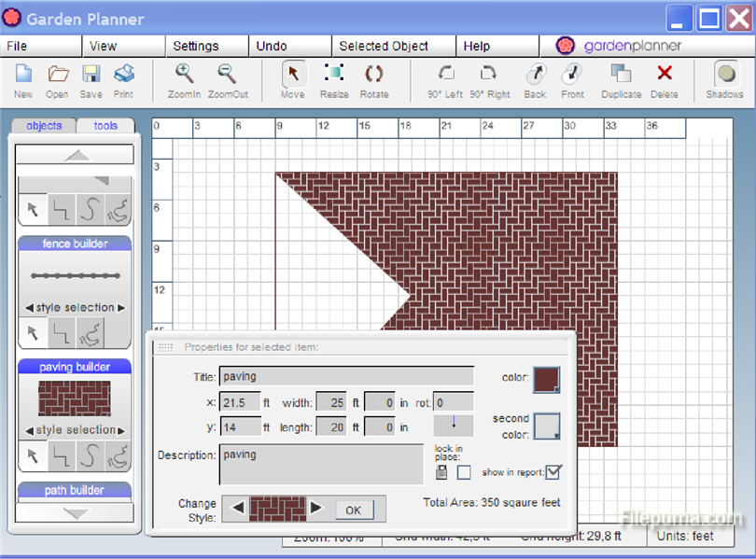Toggle the lock in place checkbox

(x=464, y=472)
